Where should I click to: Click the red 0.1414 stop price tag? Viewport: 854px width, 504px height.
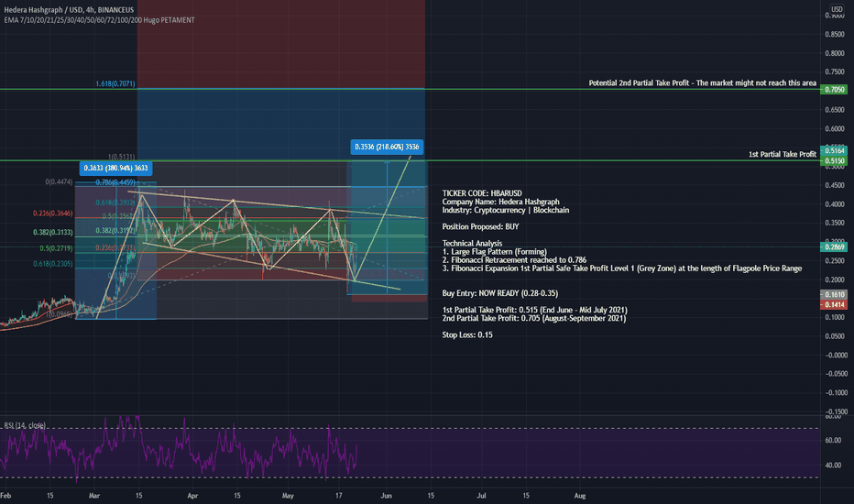tap(834, 304)
